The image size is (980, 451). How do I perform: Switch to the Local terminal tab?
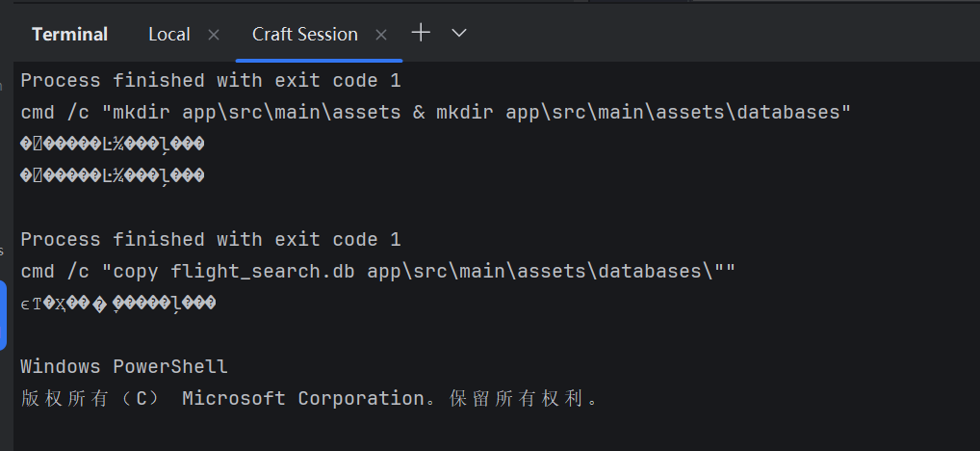click(x=168, y=35)
